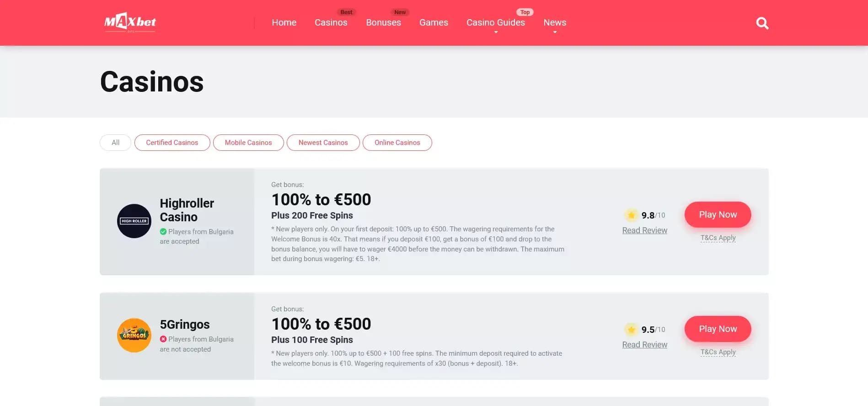Open the Highroller Casino title link

(x=187, y=210)
